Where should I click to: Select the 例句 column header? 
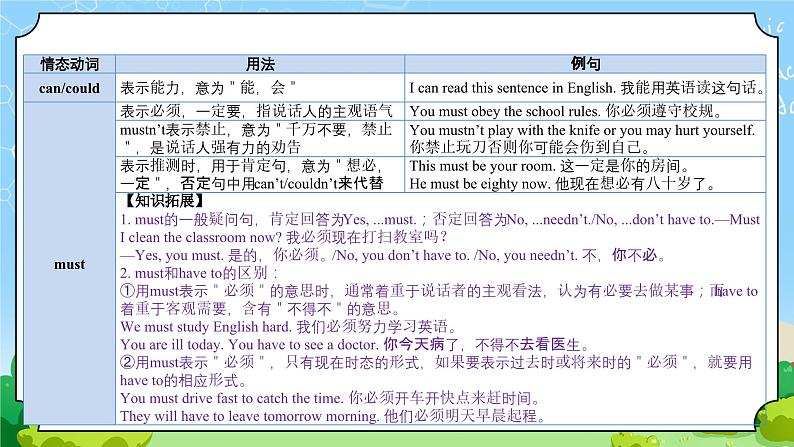coord(586,63)
